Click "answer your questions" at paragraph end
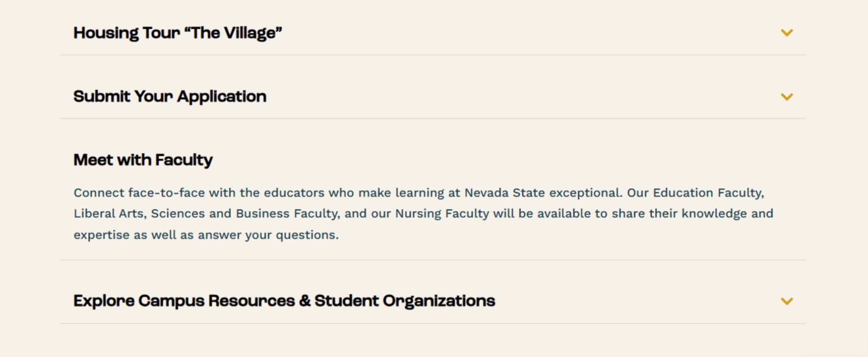This screenshot has width=868, height=357. (x=268, y=235)
